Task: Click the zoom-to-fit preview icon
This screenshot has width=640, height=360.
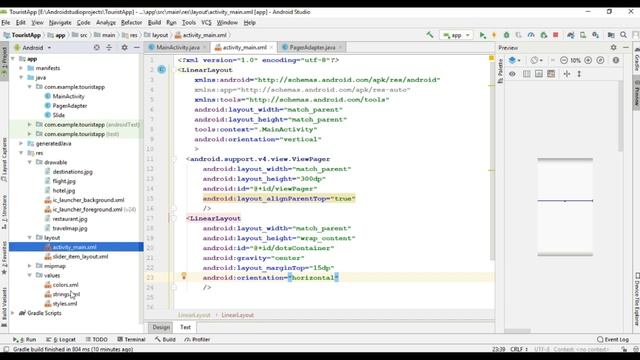Action: (x=600, y=60)
